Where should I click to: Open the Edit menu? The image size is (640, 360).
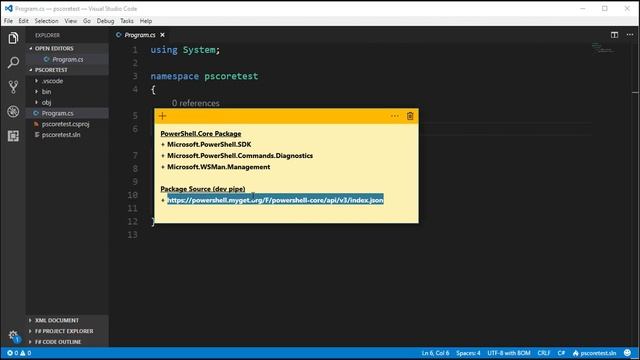tap(23, 21)
